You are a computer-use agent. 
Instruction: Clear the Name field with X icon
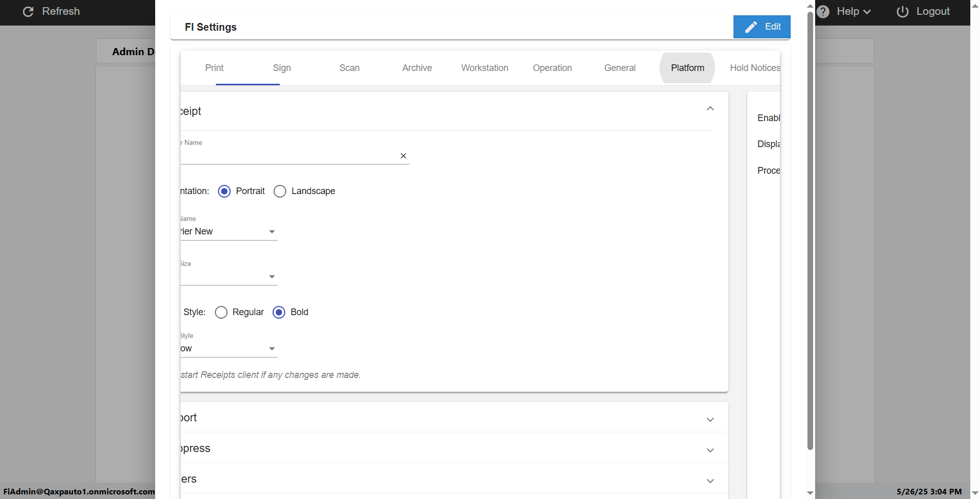(403, 156)
